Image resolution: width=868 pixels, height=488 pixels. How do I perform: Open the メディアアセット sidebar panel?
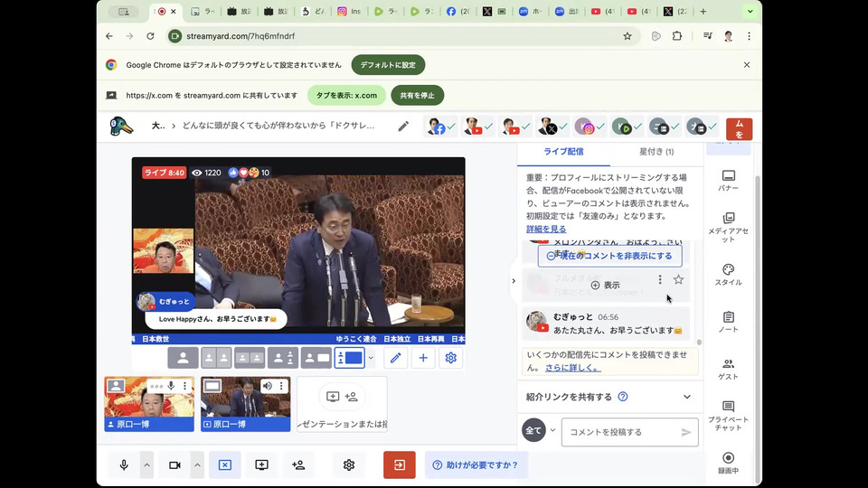(x=729, y=227)
